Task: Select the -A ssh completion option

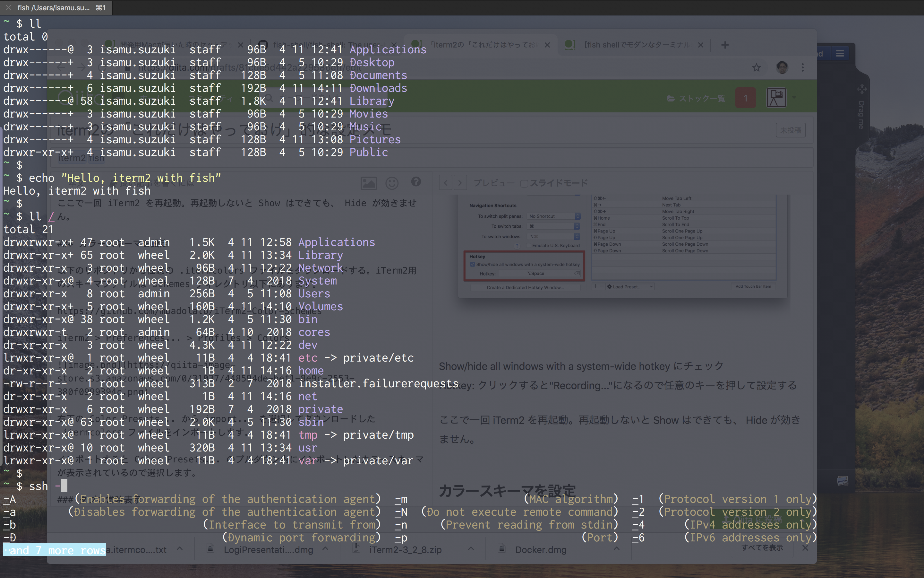Action: coord(10,499)
